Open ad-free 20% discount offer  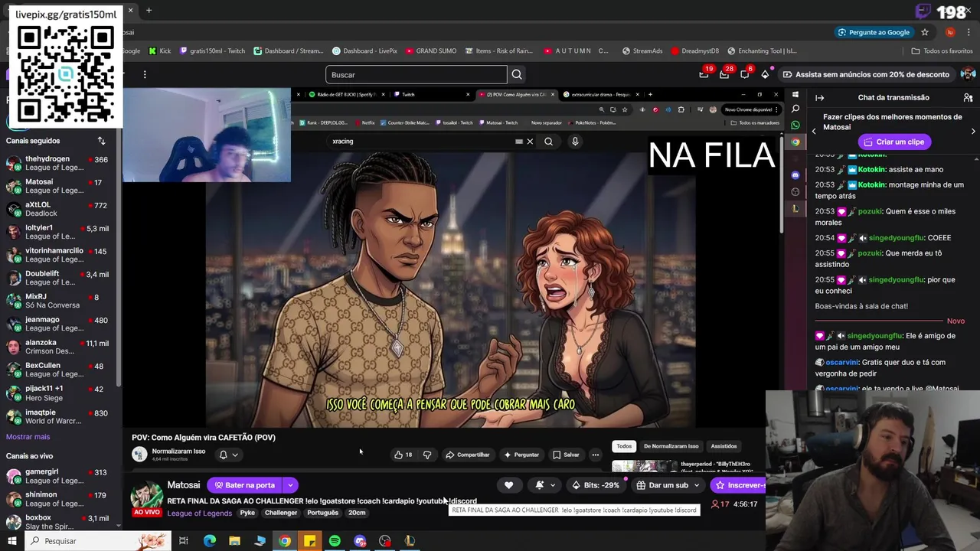coord(866,74)
